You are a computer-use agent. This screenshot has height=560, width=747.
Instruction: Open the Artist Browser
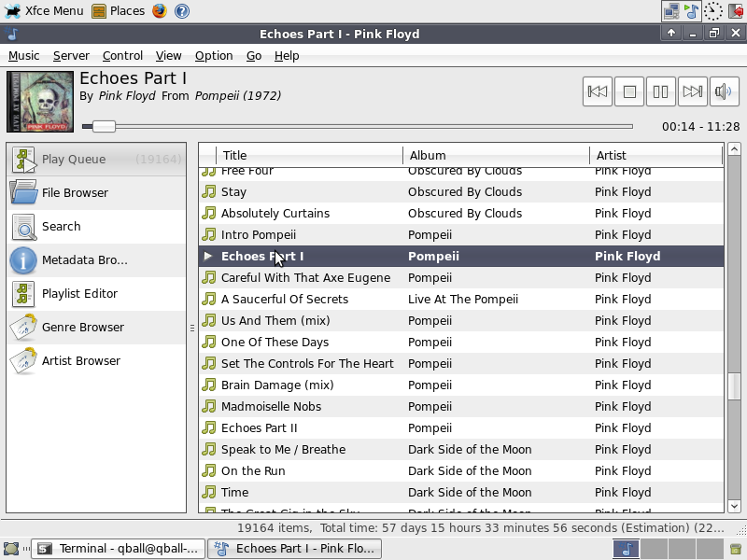pos(96,361)
